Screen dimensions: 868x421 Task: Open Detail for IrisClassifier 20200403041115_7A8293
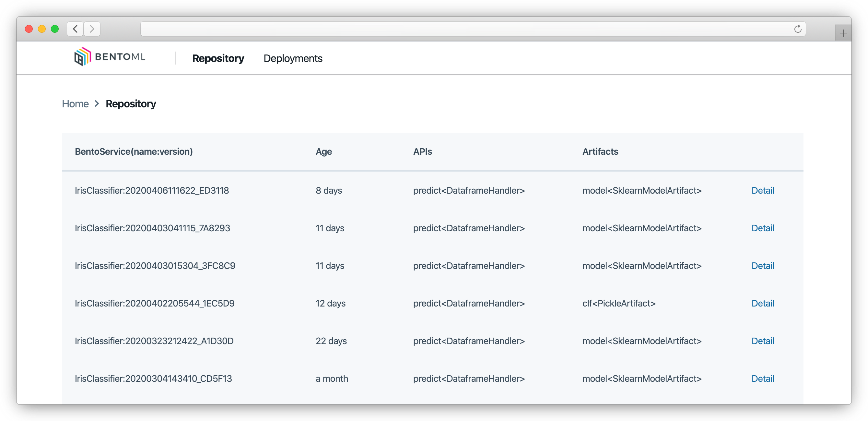(763, 228)
